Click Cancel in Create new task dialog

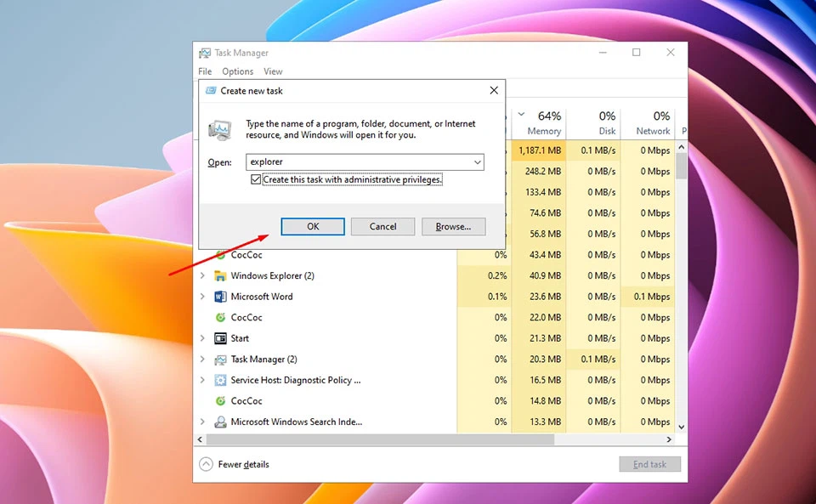tap(383, 226)
